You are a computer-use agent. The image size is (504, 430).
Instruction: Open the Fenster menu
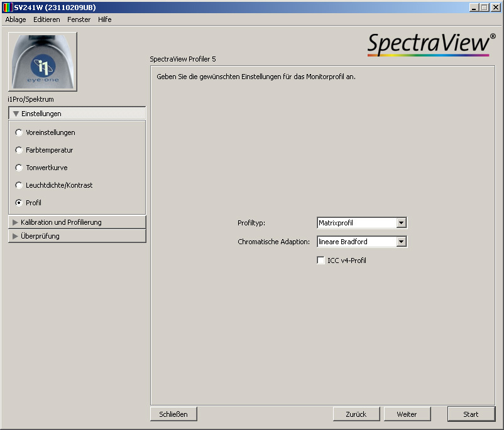coord(79,19)
